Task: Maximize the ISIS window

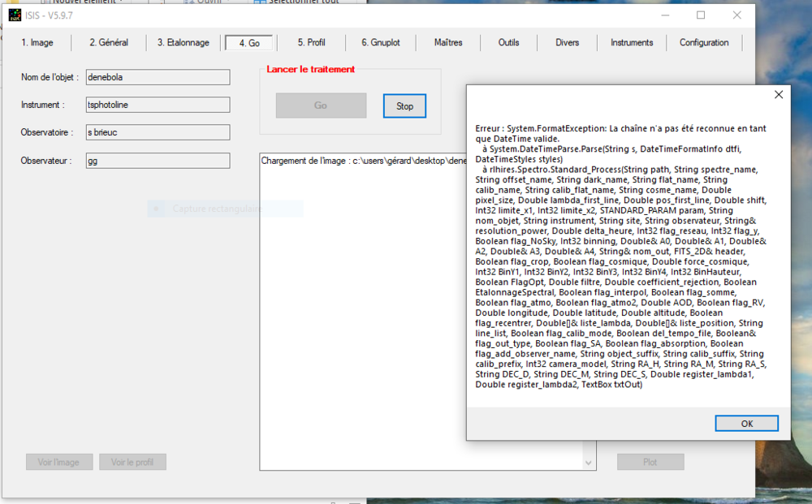Action: [701, 15]
